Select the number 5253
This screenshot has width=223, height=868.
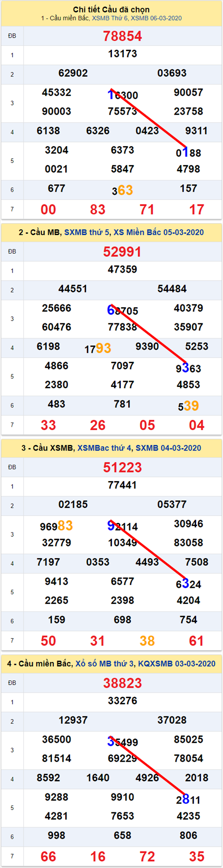click(x=197, y=347)
